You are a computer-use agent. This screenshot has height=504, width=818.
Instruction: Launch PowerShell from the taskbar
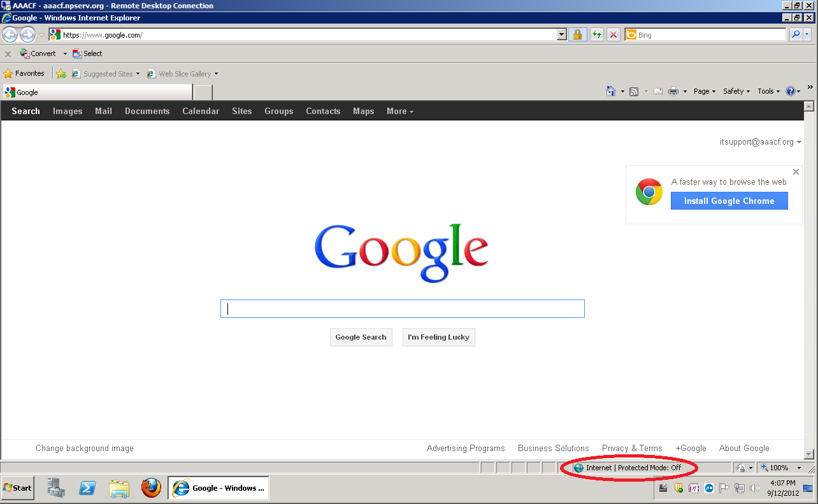[x=87, y=488]
